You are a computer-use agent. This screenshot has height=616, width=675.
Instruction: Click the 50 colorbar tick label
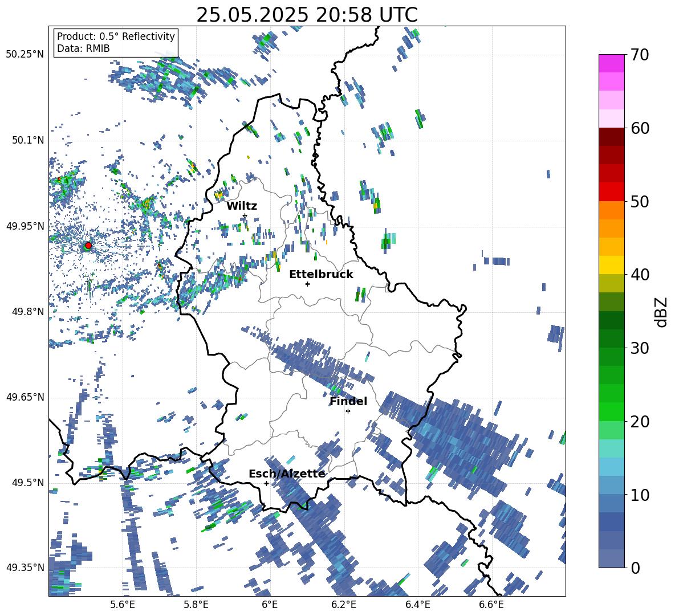point(640,202)
